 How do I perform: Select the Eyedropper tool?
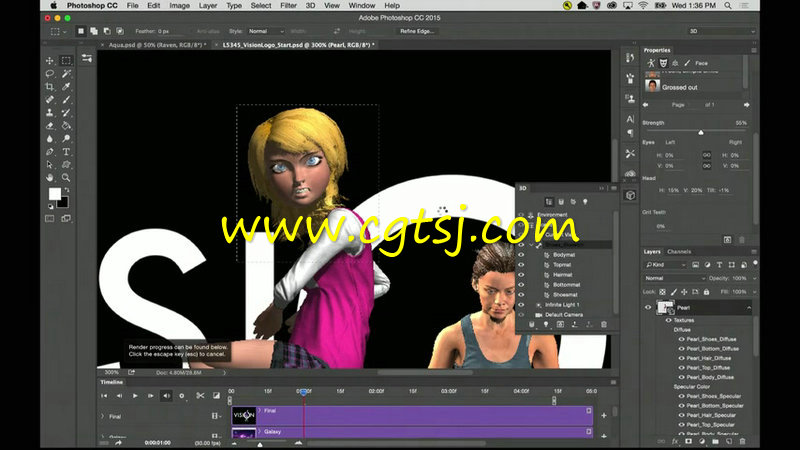point(66,87)
